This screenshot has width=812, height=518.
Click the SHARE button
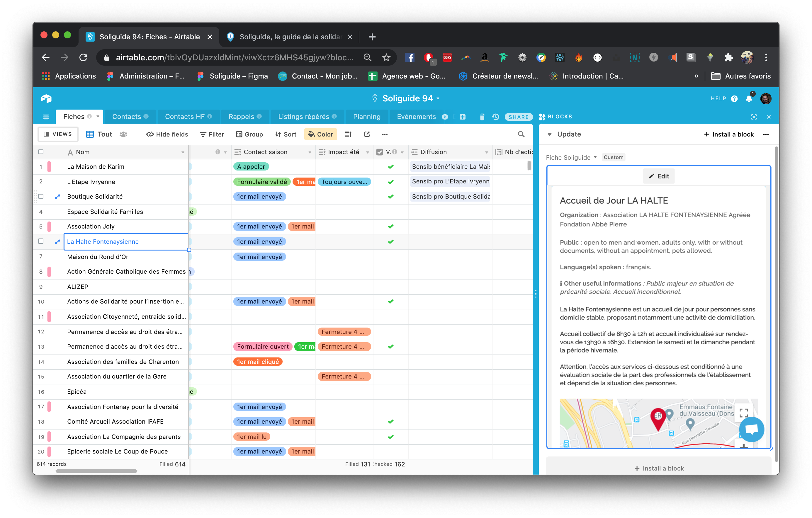point(518,117)
